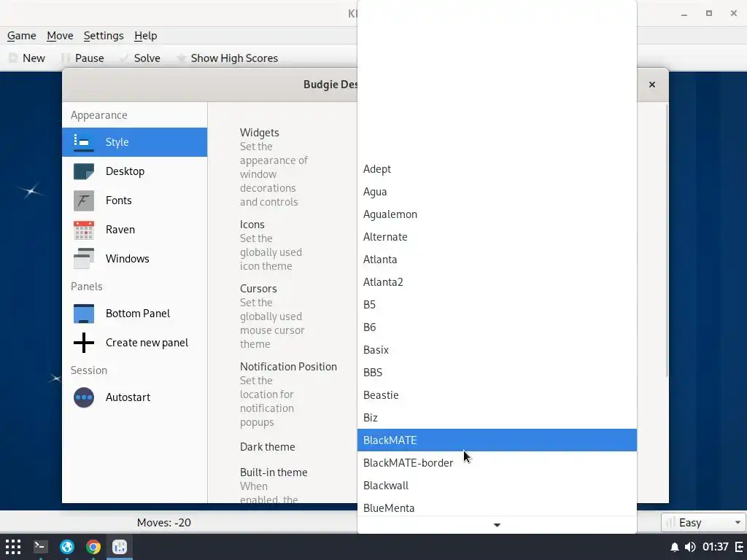Viewport: 747px width, 560px height.
Task: Close the Budgie Desktop Settings dialog
Action: pyautogui.click(x=652, y=85)
